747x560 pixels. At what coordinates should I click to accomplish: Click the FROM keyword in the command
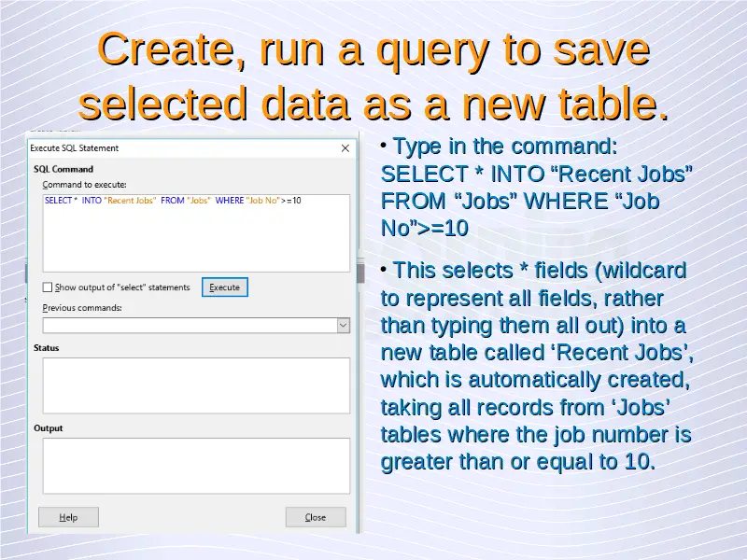(173, 201)
